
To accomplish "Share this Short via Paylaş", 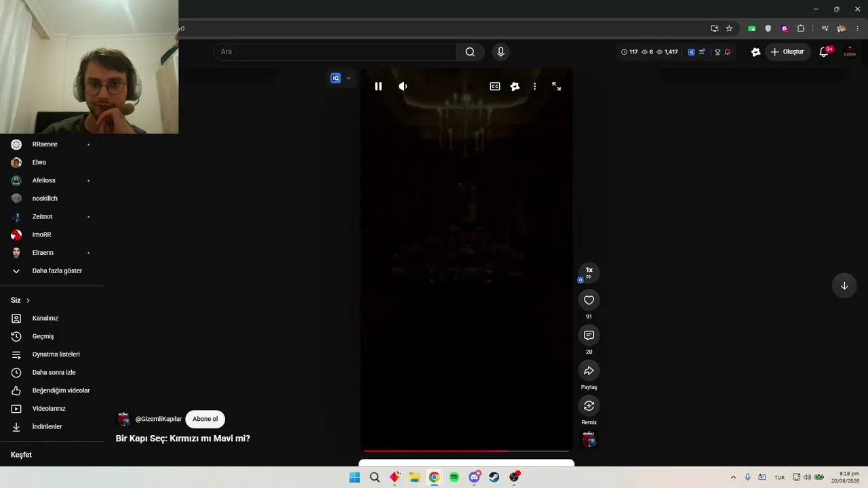I will pos(589,371).
